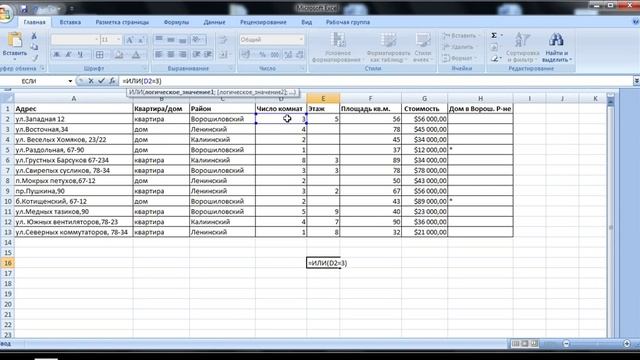This screenshot has width=640, height=360.
Task: Open Cell Styles (Стили ячеек) menu
Action: pos(422,47)
